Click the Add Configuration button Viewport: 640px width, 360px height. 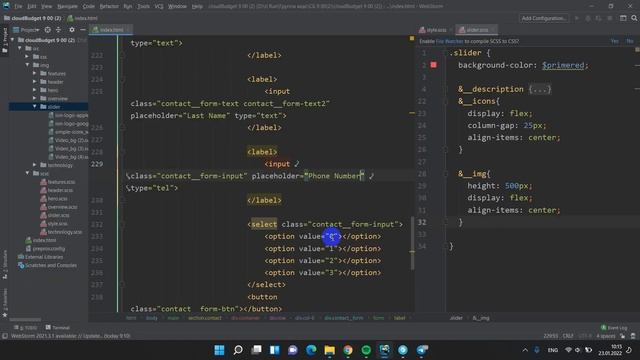544,18
